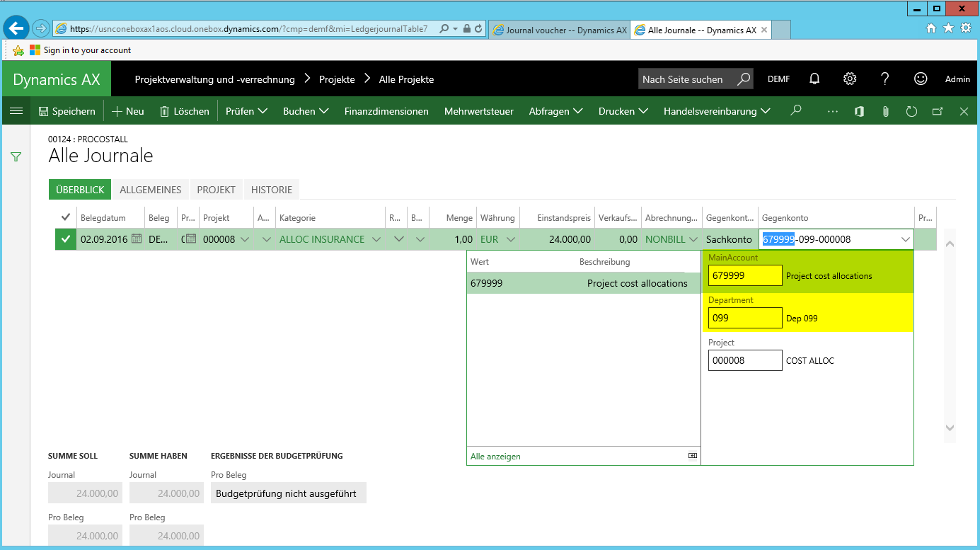The height and width of the screenshot is (550, 980).
Task: Switch to the ALLGEMEINES tab
Action: click(151, 190)
